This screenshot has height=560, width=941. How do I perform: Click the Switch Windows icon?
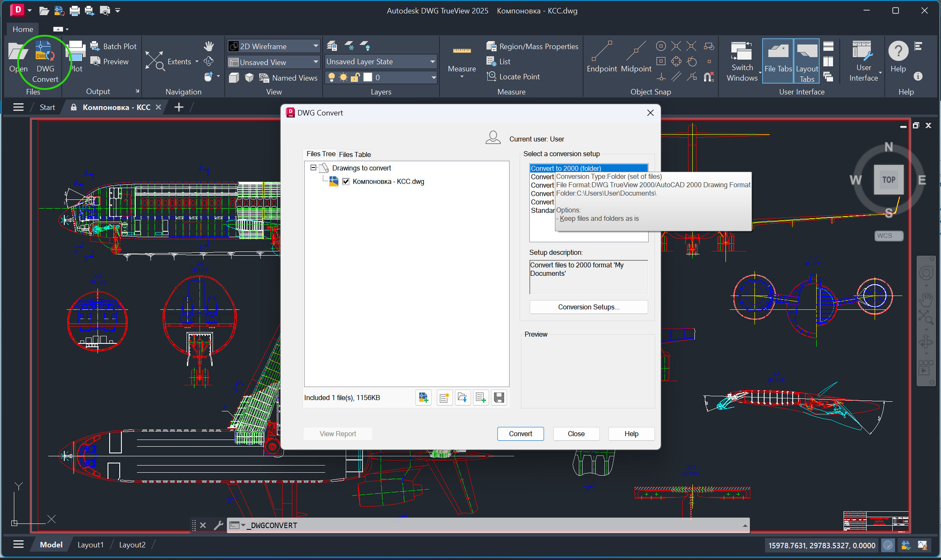[741, 51]
